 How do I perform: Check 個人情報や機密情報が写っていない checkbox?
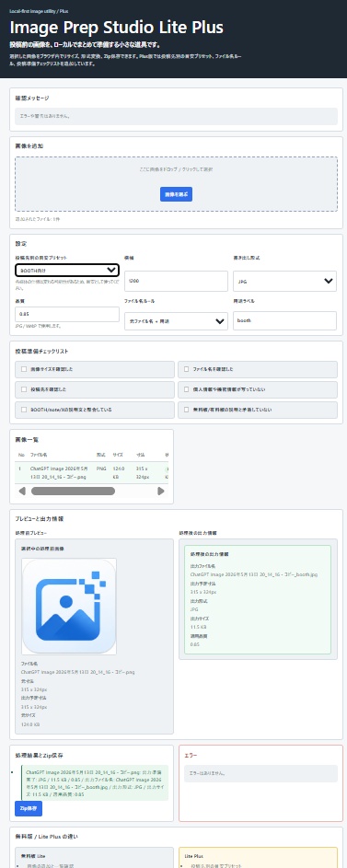pos(187,389)
